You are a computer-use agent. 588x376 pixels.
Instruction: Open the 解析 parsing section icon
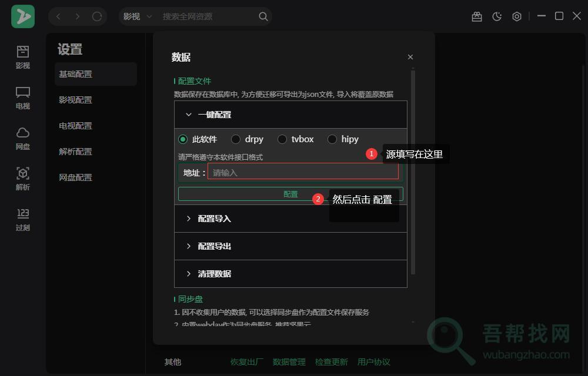click(23, 179)
